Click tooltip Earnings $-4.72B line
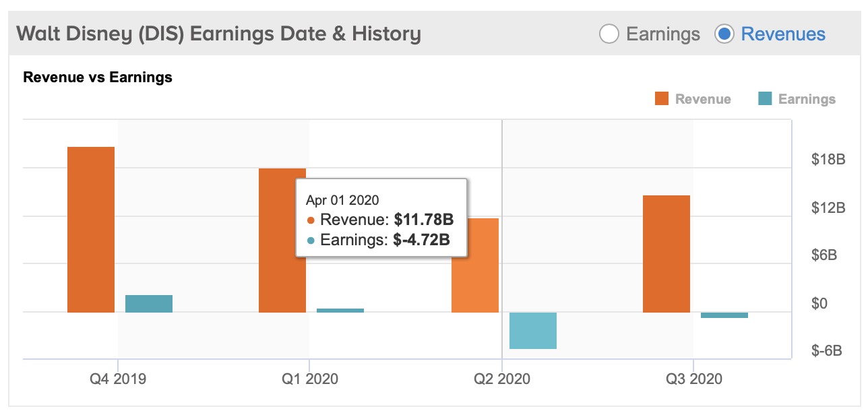The image size is (868, 415). click(378, 240)
